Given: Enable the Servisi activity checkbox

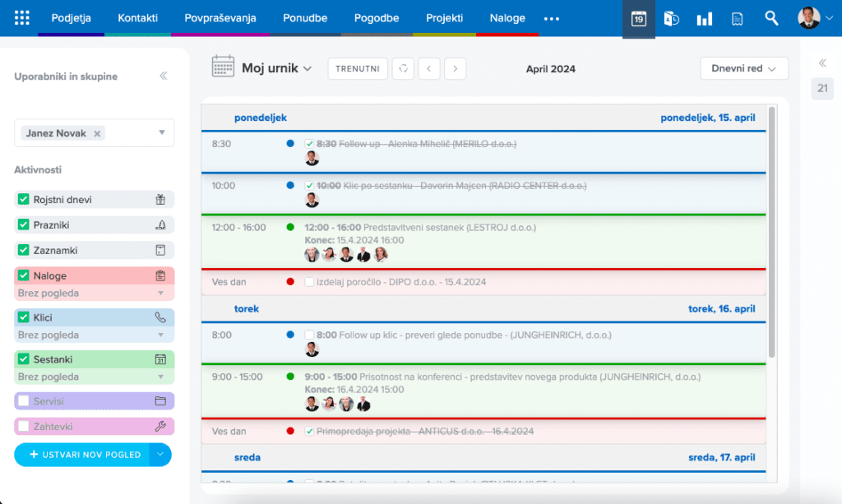Looking at the screenshot, I should click(x=24, y=401).
